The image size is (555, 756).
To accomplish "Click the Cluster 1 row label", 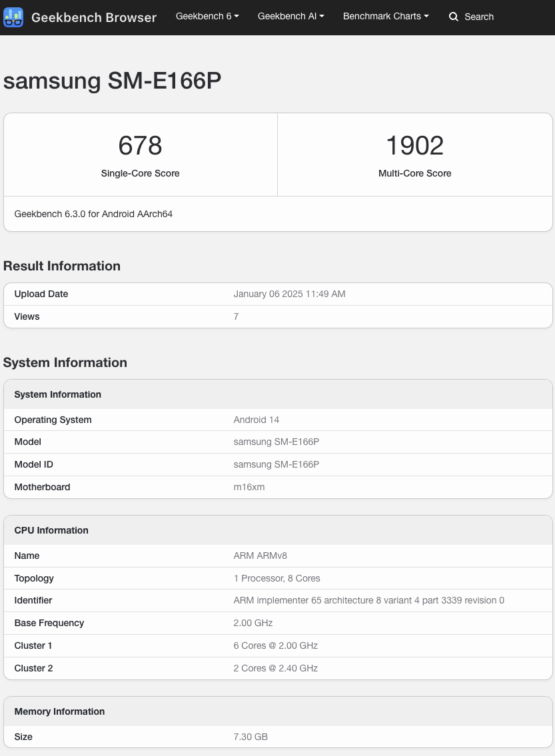I will point(33,645).
